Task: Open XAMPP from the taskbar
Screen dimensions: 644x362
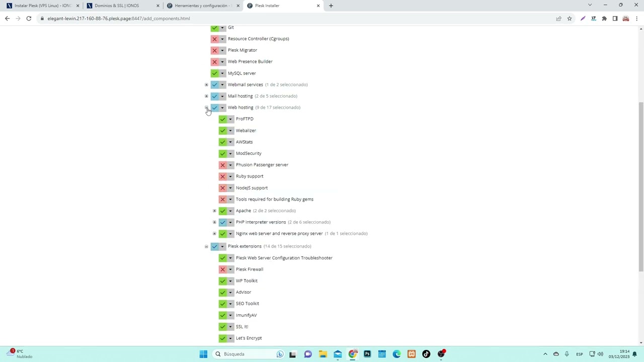Action: [412, 354]
